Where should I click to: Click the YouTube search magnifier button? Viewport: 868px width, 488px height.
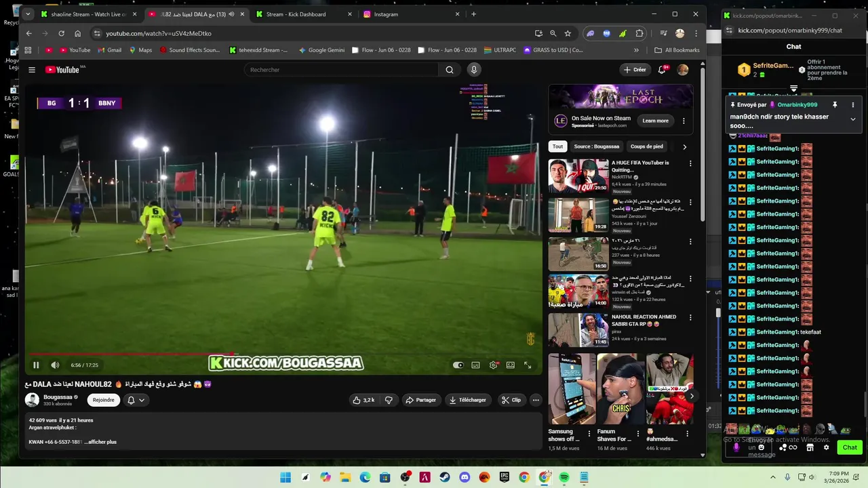click(x=450, y=70)
